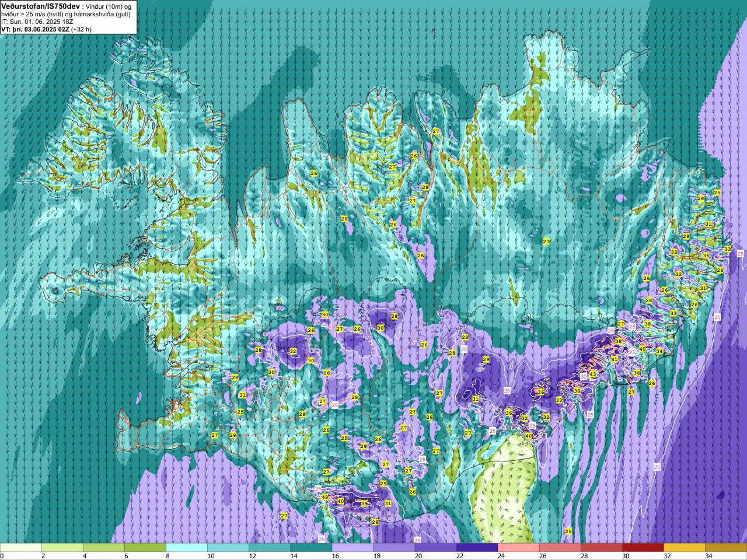Click the legend scale value '8'
This screenshot has width=747, height=560.
coord(166,556)
